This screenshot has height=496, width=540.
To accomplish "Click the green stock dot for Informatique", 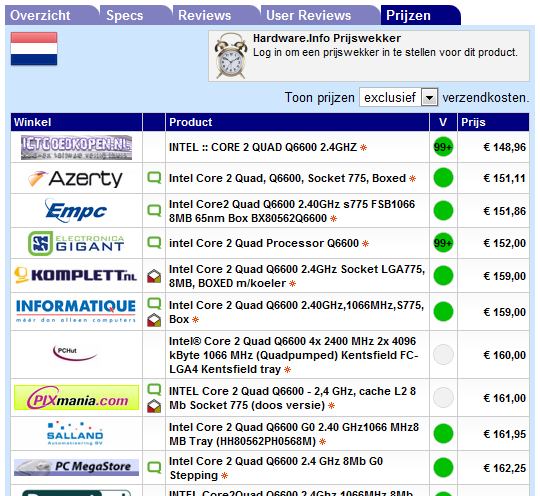I will tap(443, 312).
